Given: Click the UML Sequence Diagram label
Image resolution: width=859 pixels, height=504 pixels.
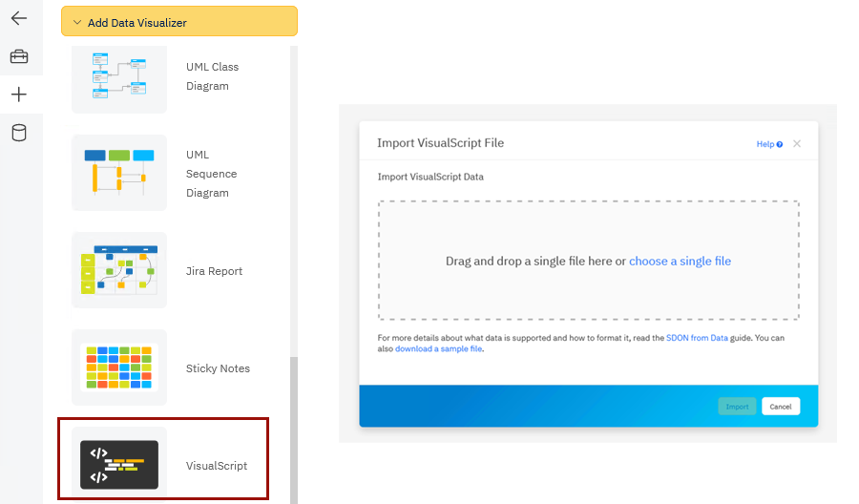Looking at the screenshot, I should coord(212,174).
